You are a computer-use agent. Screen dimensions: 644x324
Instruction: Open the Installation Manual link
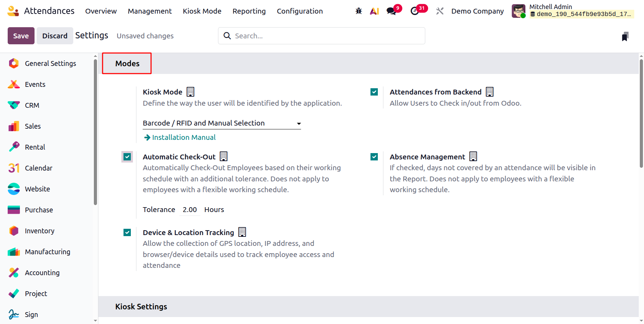[184, 137]
